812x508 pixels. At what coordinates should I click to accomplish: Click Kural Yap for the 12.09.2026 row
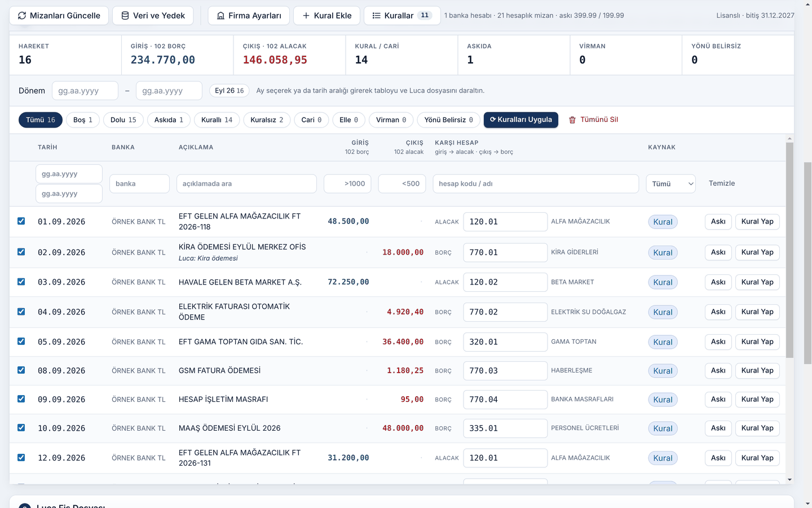757,458
